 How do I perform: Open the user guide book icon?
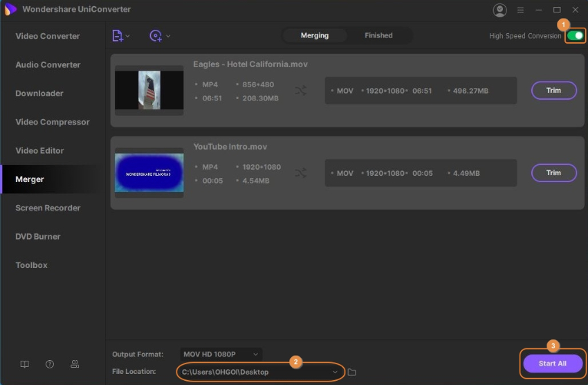click(25, 364)
